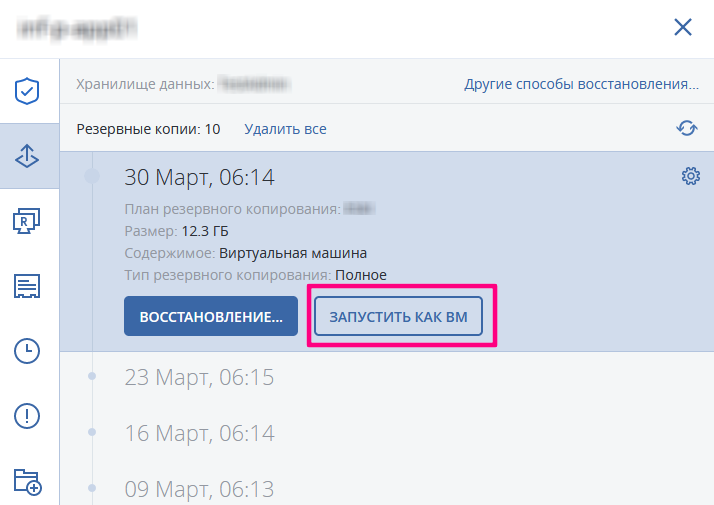The width and height of the screenshot is (714, 505).
Task: Open the activities clock sidebar icon
Action: [x=27, y=351]
